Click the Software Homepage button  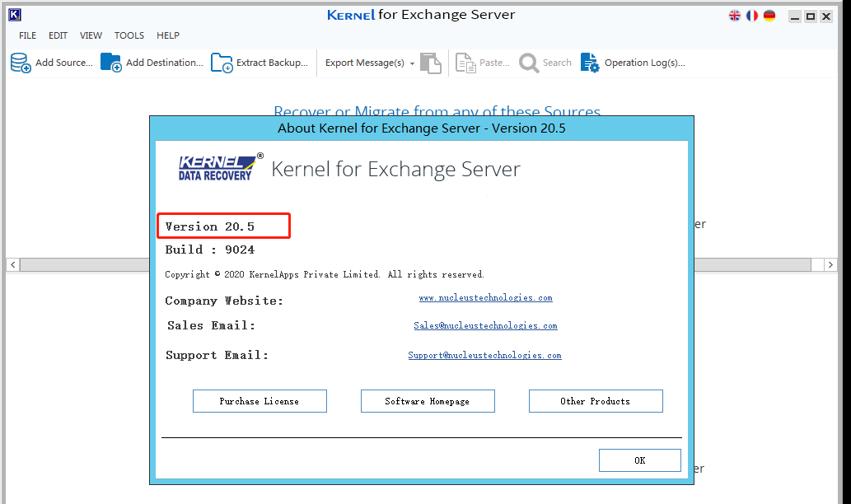pos(428,401)
